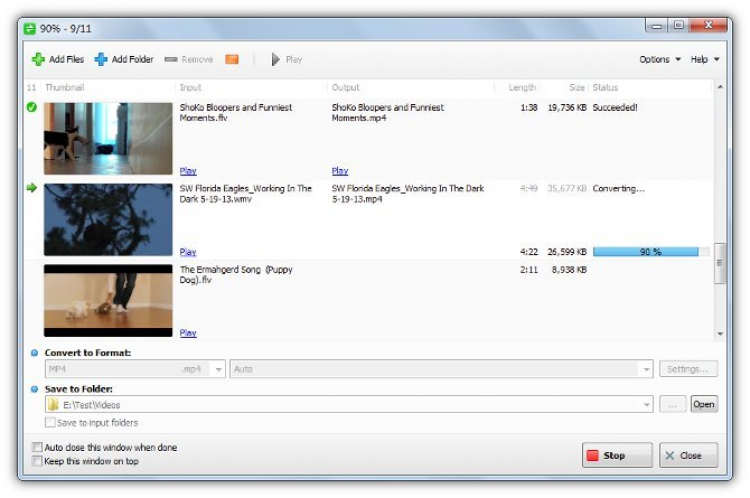Click the SW Florida Eagles tree thumbnail
This screenshot has width=750, height=498.
click(x=108, y=220)
